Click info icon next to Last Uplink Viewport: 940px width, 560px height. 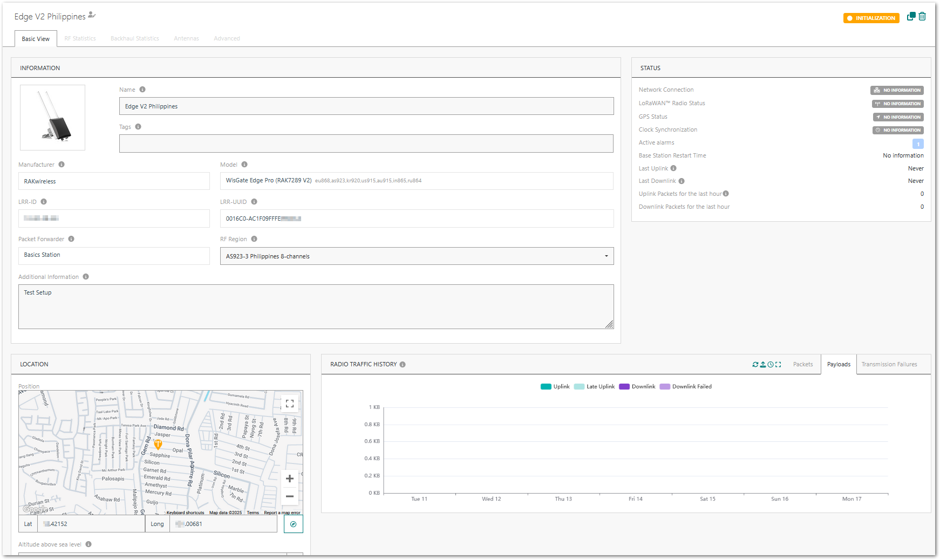[x=673, y=168]
